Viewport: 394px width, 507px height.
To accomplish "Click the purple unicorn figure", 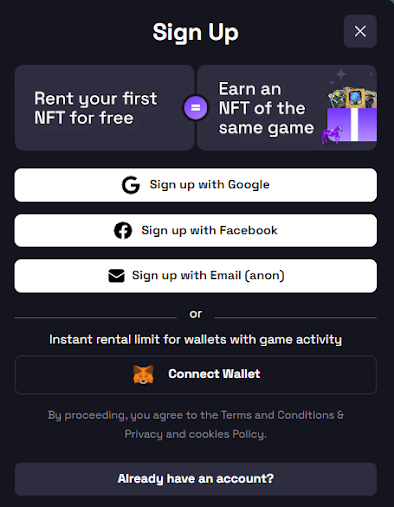I will 332,134.
